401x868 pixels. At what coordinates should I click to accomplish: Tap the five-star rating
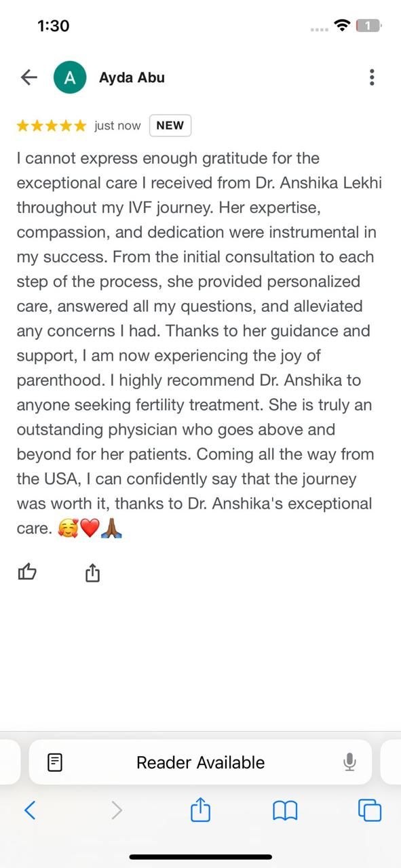pyautogui.click(x=52, y=125)
